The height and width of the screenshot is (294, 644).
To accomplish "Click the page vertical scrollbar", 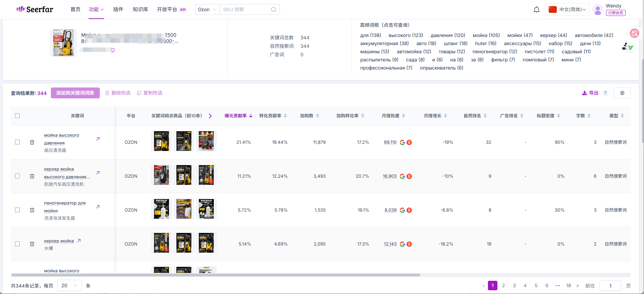I will pos(643,101).
